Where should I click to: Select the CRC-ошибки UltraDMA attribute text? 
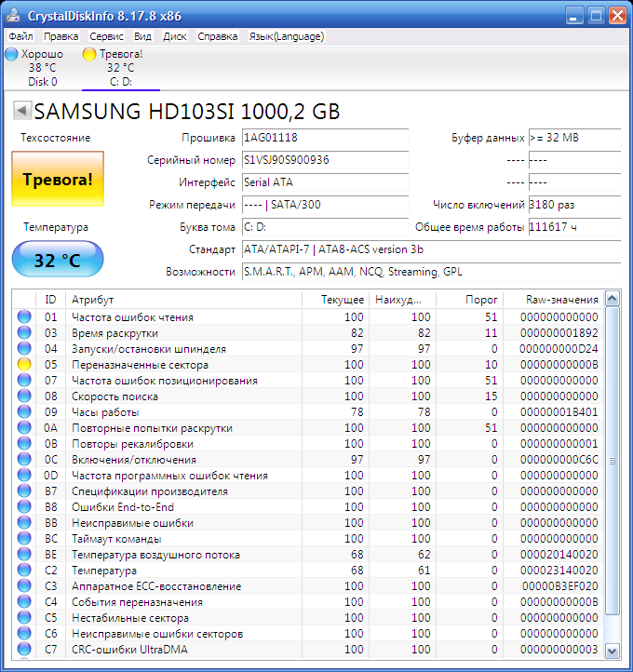pos(129,650)
